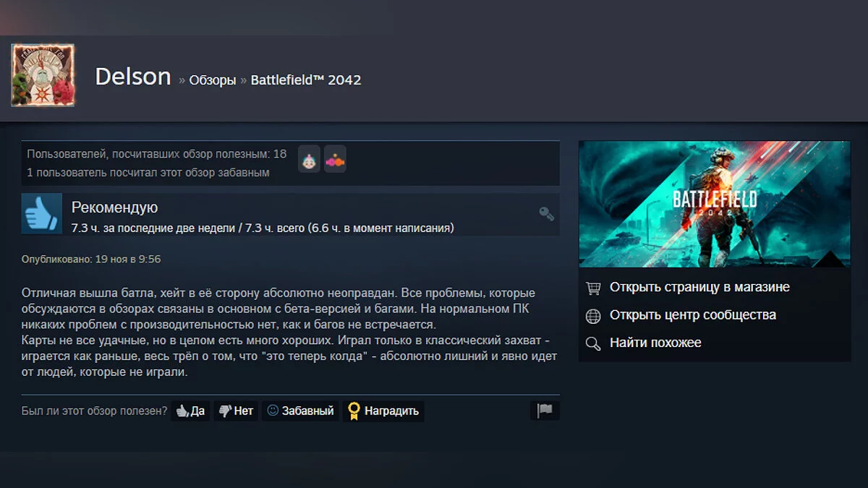
Task: Click the flag report icon
Action: click(x=545, y=411)
